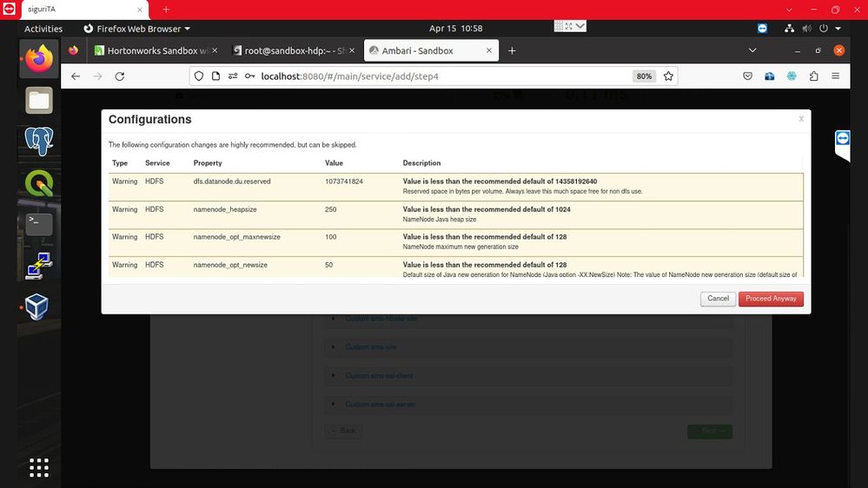Open a new Firefox tab
Viewport: 868px width, 488px height.
[512, 51]
